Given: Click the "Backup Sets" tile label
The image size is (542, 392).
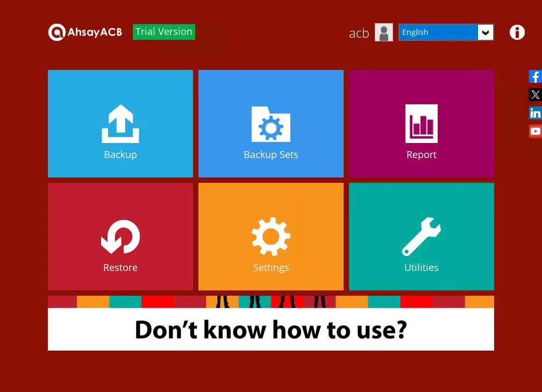Looking at the screenshot, I should point(270,155).
